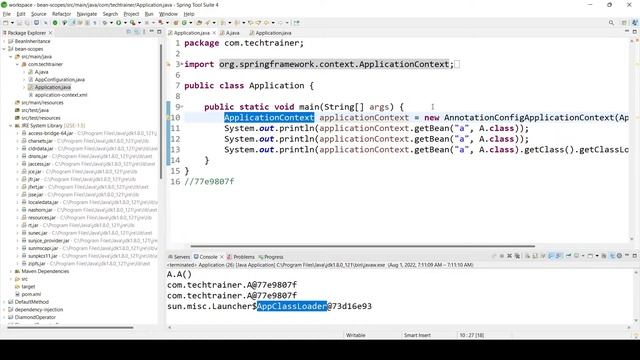Open Perspective icon in top-right corner
This screenshot has height=360, width=640.
(624, 23)
